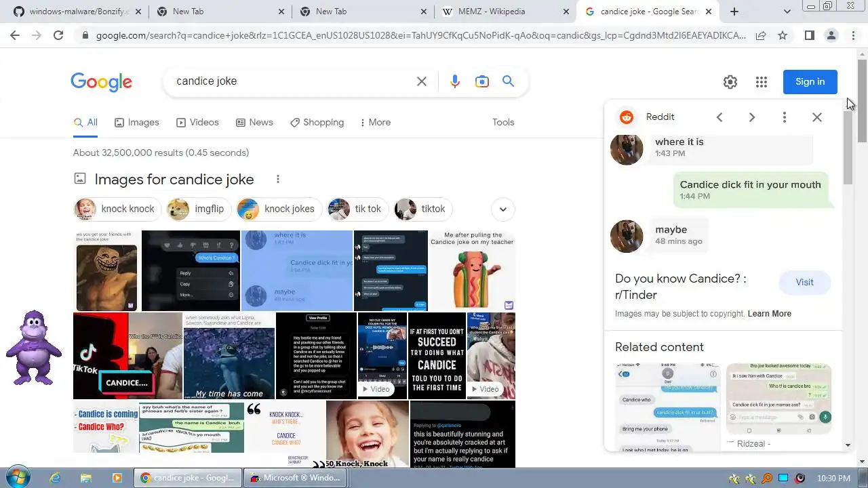Switch to Shopping results tab
868x488 pixels.
(x=317, y=123)
